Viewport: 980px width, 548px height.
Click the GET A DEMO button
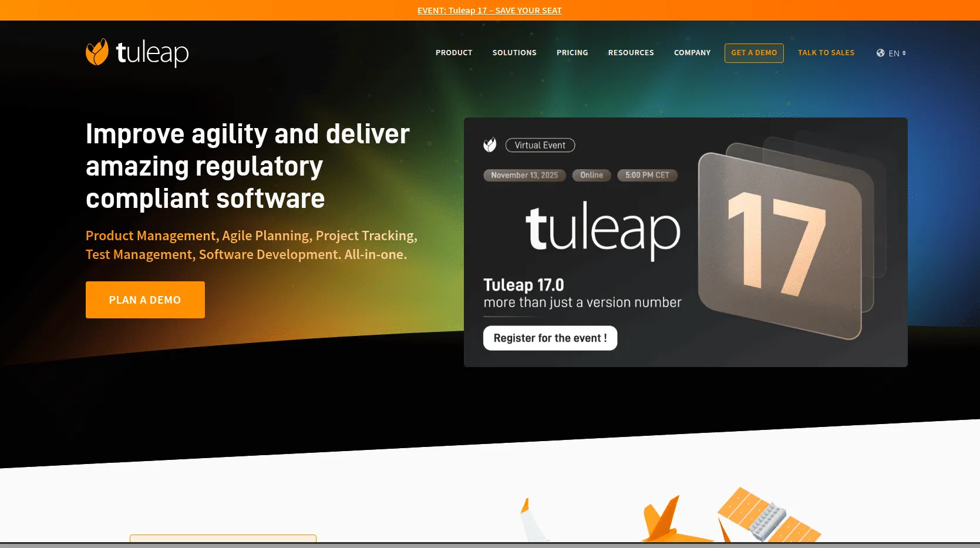coord(753,53)
